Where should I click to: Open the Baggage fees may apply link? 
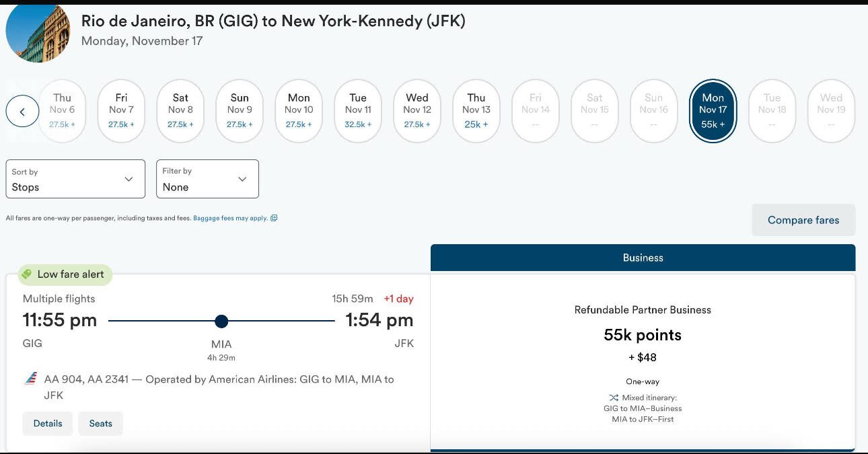[x=230, y=218]
